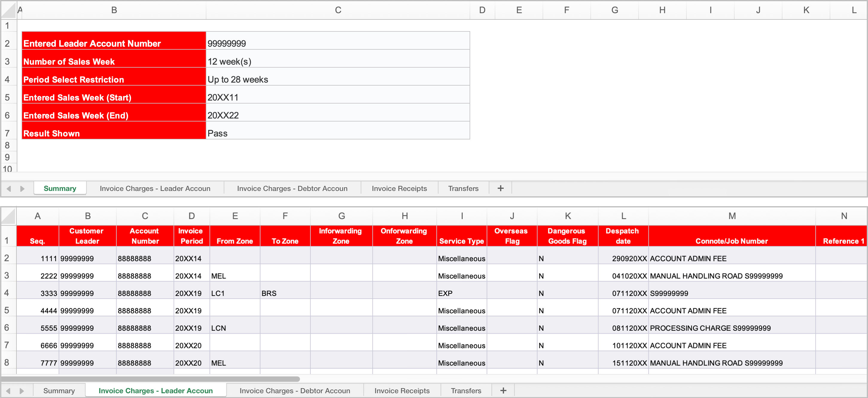Click the cell showing '20XX11'
868x398 pixels.
pos(337,97)
